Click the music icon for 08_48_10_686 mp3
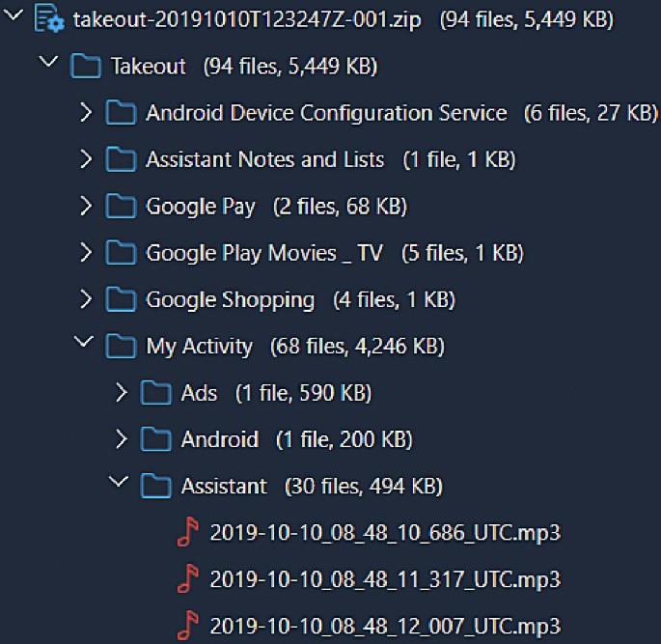Viewport: 661px width, 644px height. click(189, 533)
